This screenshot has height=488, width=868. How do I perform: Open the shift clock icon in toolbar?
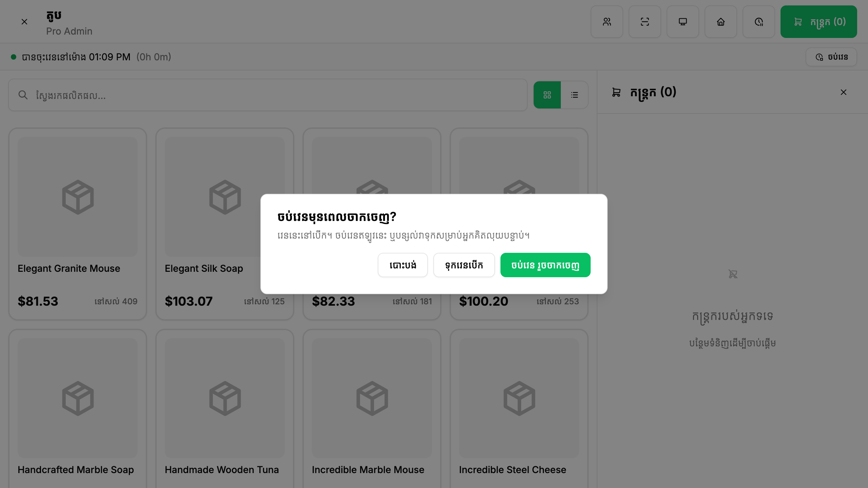click(758, 22)
